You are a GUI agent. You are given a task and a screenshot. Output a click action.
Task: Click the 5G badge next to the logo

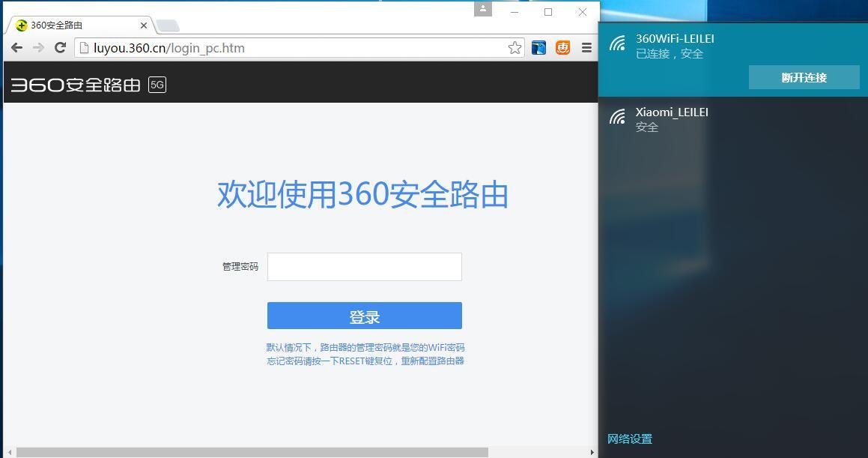[157, 85]
